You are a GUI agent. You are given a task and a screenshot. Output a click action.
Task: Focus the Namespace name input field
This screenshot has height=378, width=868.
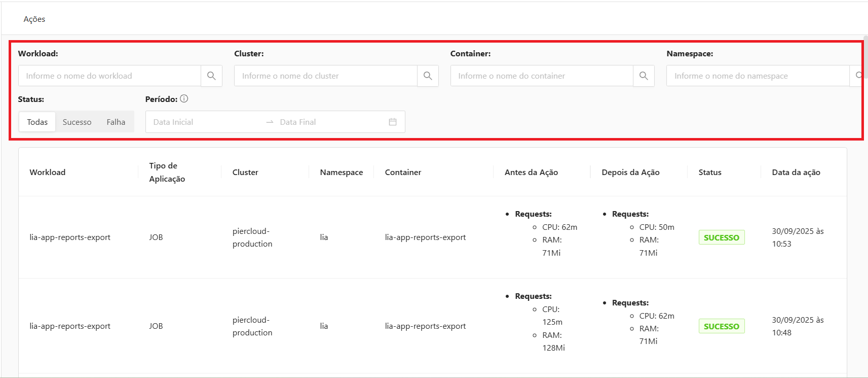coord(757,76)
